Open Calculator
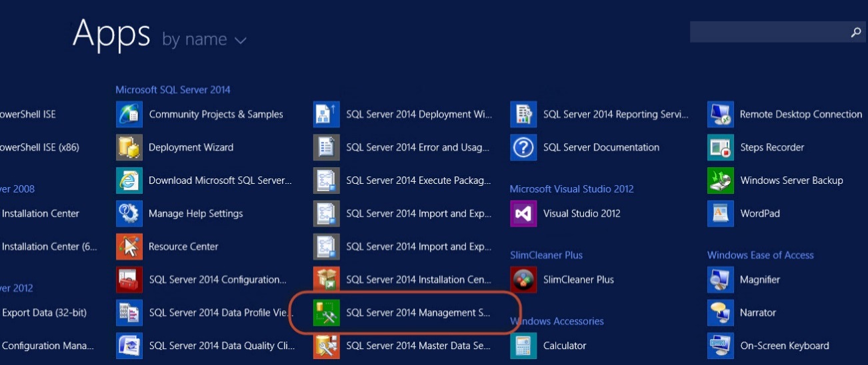Viewport: 868px width, 365px height. [549, 346]
